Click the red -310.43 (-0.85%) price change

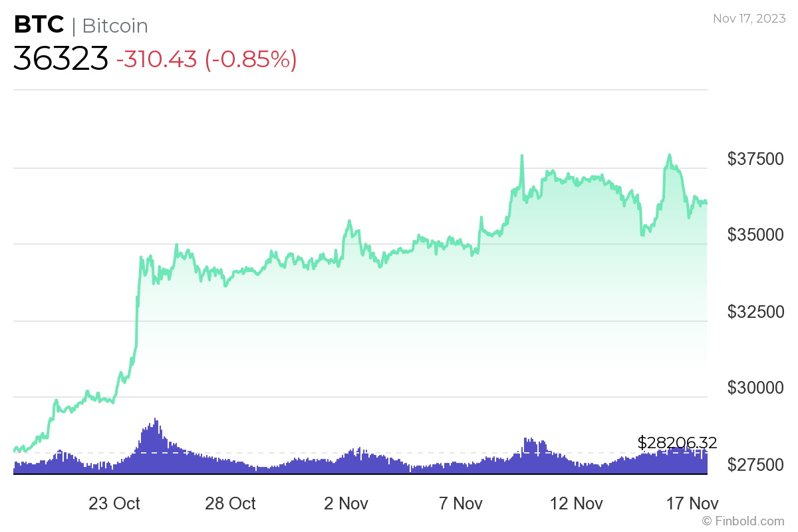[206, 59]
